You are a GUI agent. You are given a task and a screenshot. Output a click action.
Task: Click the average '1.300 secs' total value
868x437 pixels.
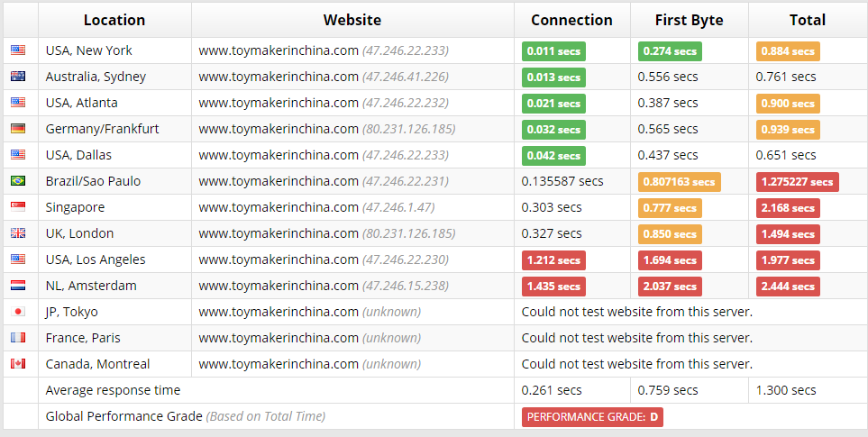(x=785, y=390)
